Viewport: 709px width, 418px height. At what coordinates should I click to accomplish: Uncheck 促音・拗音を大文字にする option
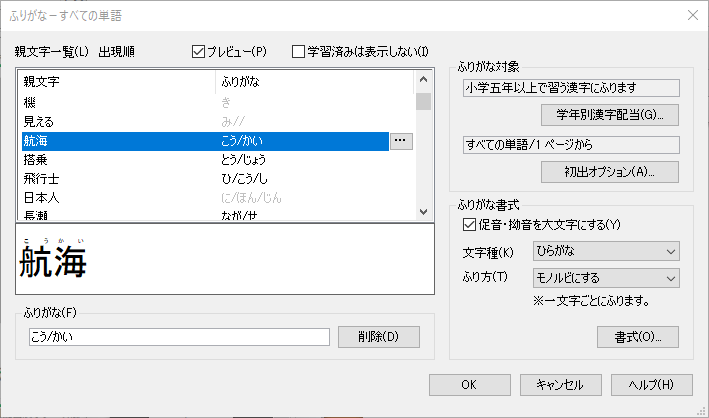[x=471, y=224]
